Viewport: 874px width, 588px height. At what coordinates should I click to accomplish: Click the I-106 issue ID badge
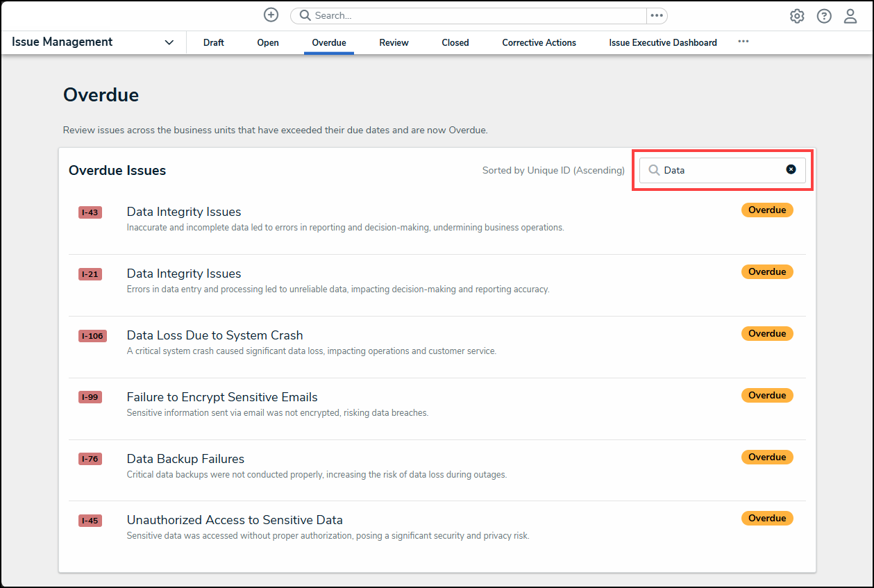92,336
